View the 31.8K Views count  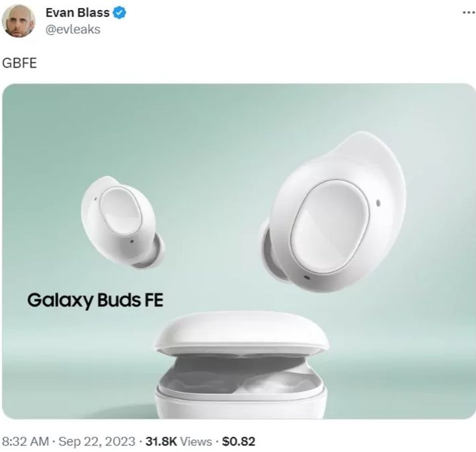tap(178, 441)
